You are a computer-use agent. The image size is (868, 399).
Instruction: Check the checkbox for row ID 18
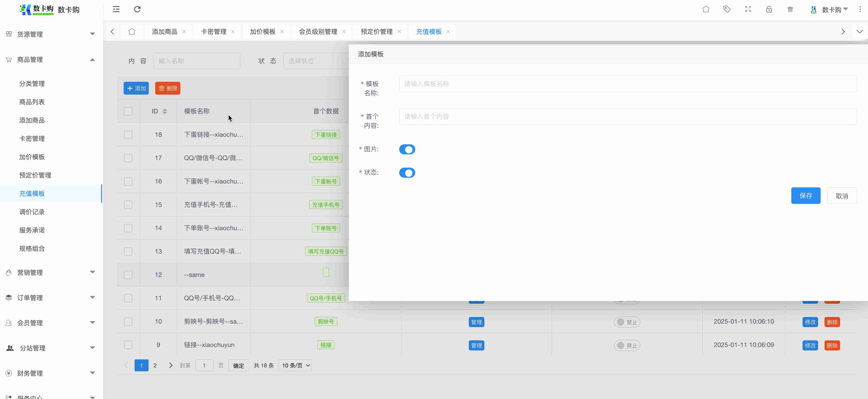(128, 135)
